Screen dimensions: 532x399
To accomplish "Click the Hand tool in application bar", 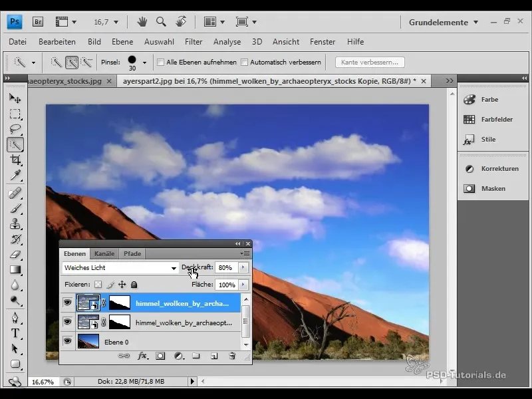I will point(142,22).
